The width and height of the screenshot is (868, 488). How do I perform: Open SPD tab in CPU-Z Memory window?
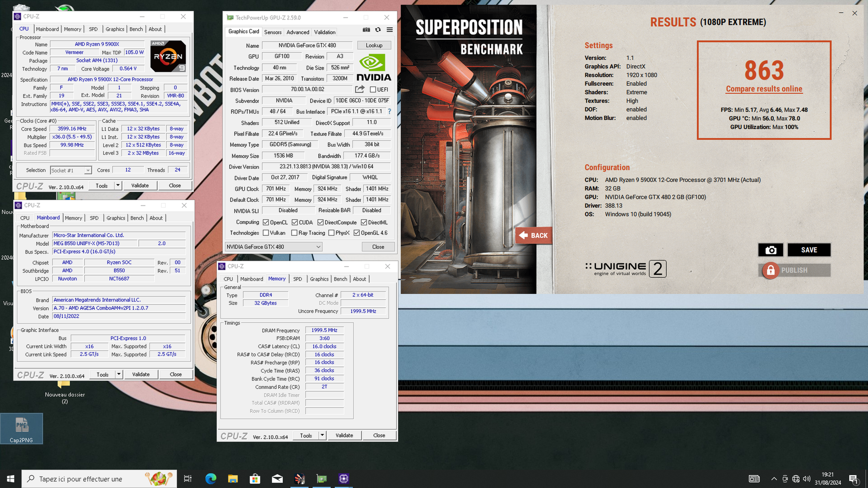tap(297, 279)
